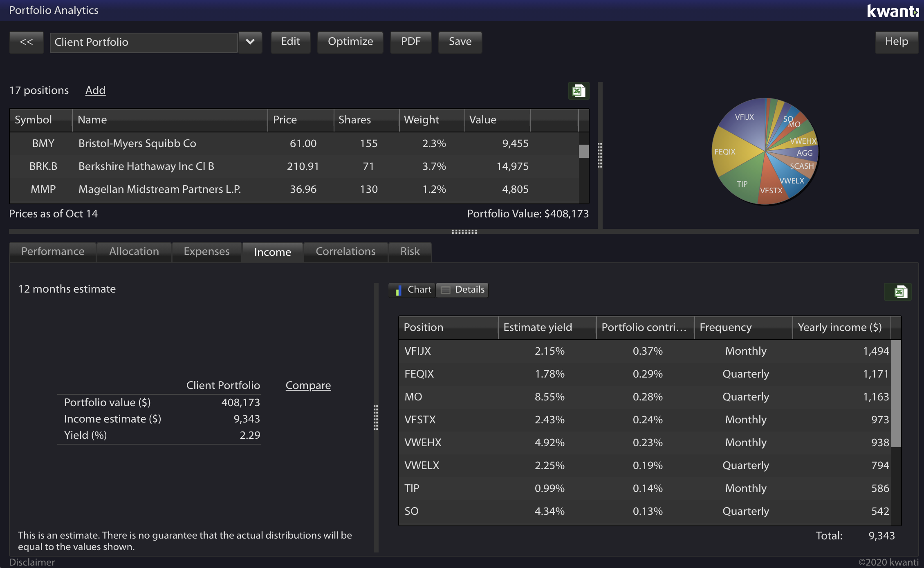
Task: Click the VFSTX pie chart slice
Action: [x=771, y=186]
